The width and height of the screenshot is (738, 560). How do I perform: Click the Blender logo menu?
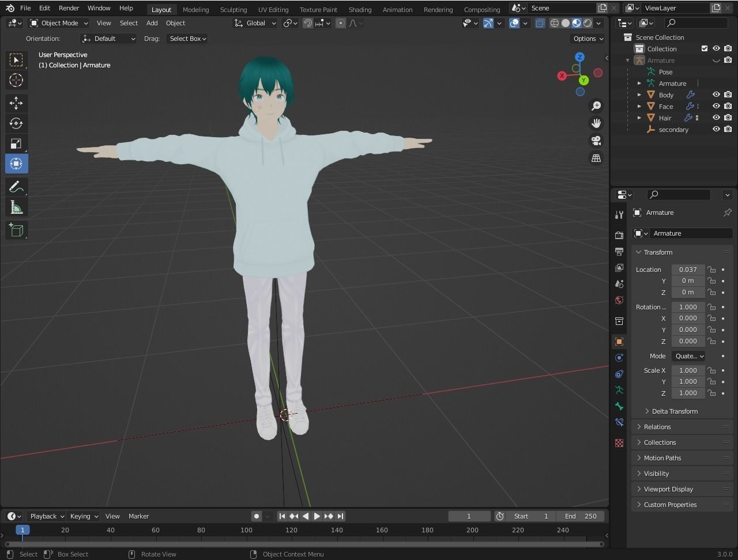point(10,8)
